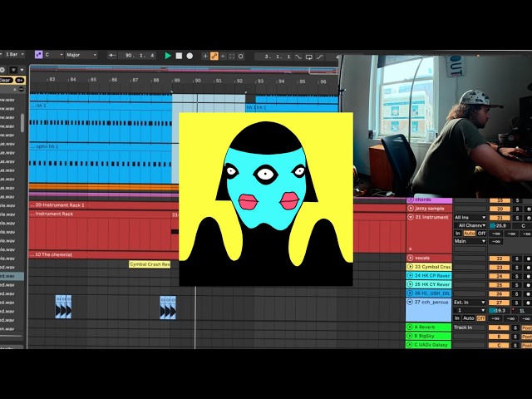The height and width of the screenshot is (399, 532).
Task: Toggle MIDI Arrangement Overdub plus icon
Action: [x=205, y=56]
